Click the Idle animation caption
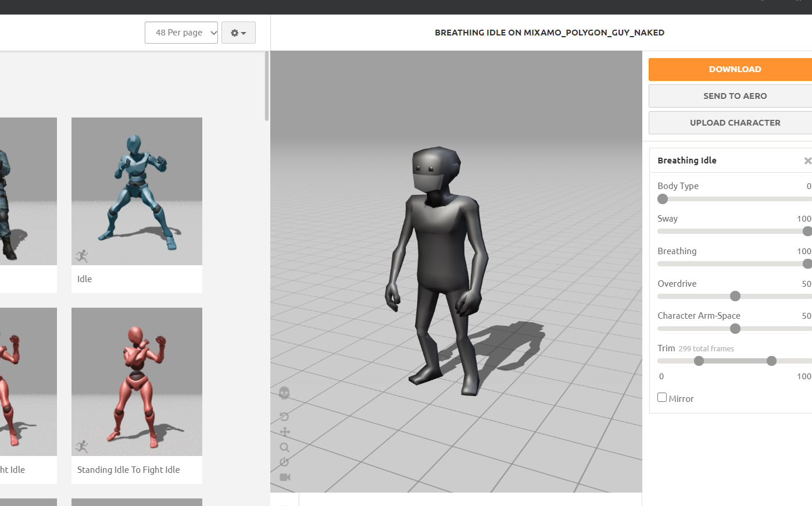 pyautogui.click(x=84, y=279)
